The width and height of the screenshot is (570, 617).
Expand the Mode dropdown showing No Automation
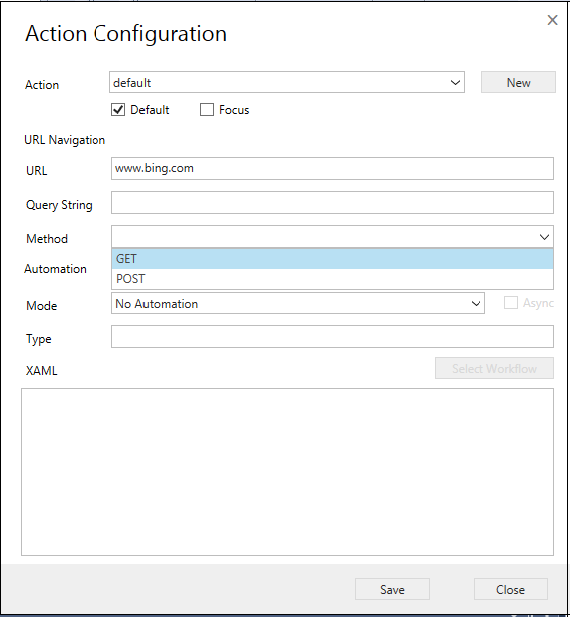298,303
